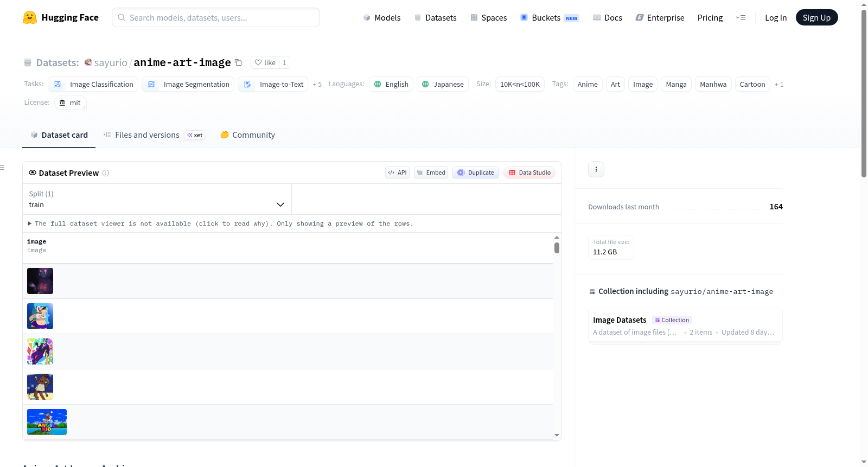Select the Image Classification task tag
868x467 pixels.
coord(93,84)
